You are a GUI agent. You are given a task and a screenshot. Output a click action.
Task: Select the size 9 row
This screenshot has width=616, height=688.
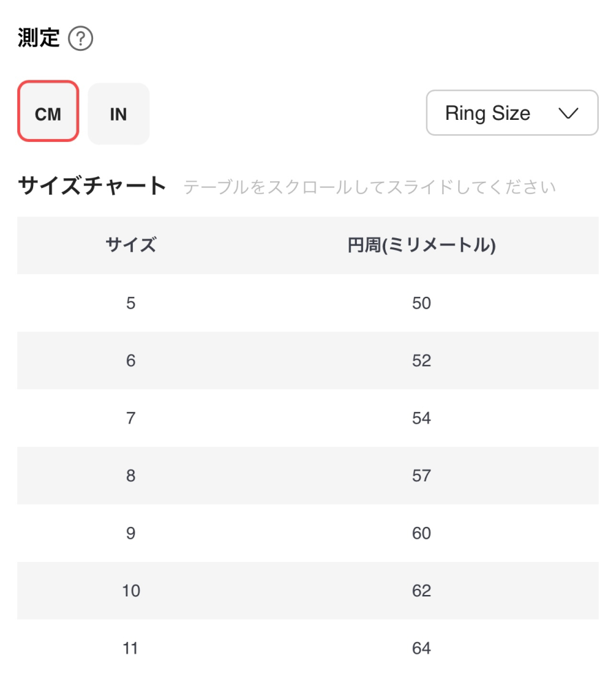308,532
